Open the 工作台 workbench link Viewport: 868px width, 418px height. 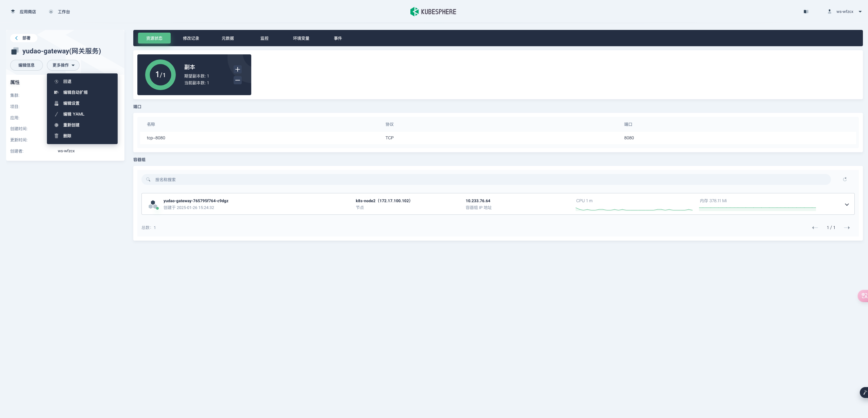coord(64,12)
